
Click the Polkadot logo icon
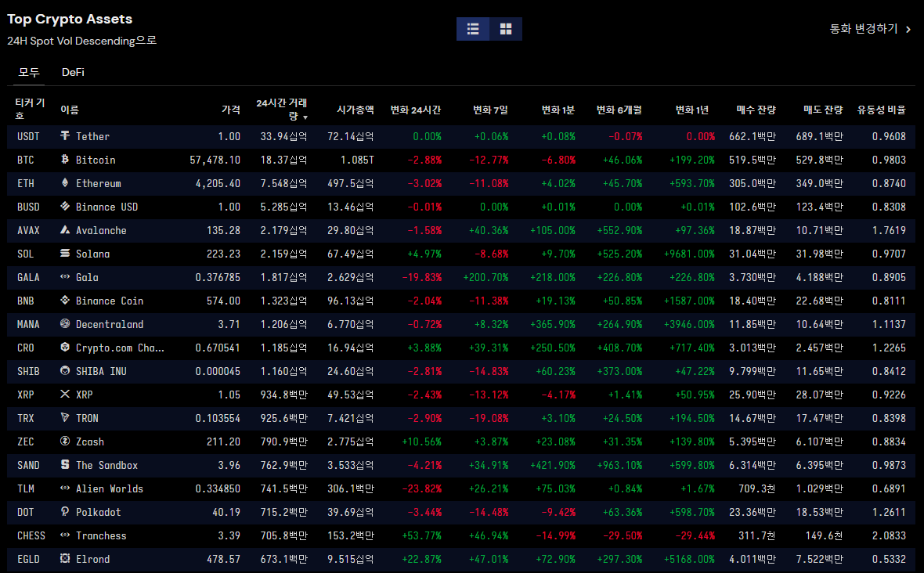click(x=65, y=513)
